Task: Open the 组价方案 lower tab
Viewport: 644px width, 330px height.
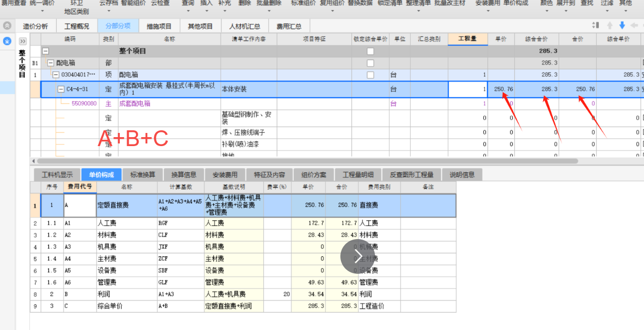Action: (x=314, y=174)
